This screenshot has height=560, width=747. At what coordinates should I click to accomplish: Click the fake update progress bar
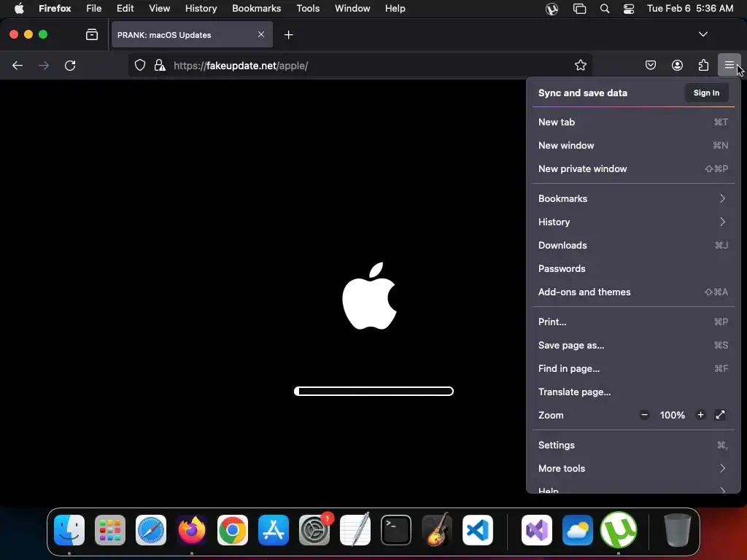click(x=373, y=392)
